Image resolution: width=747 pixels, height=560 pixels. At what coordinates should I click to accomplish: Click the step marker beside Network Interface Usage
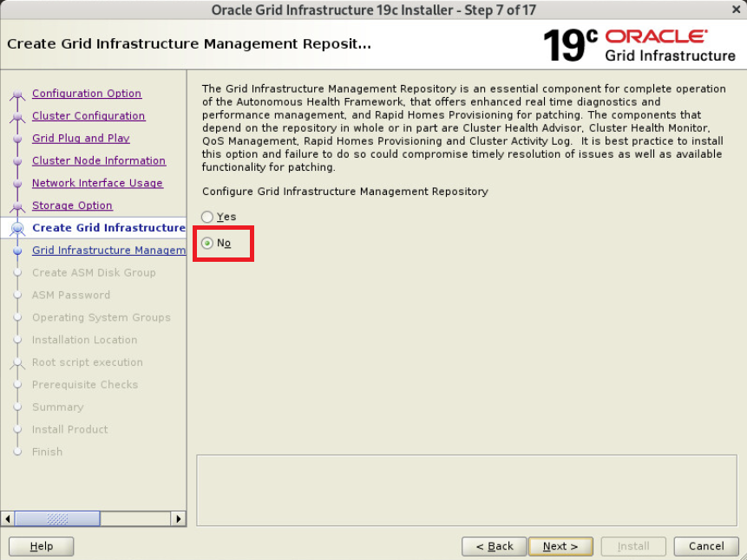(17, 183)
